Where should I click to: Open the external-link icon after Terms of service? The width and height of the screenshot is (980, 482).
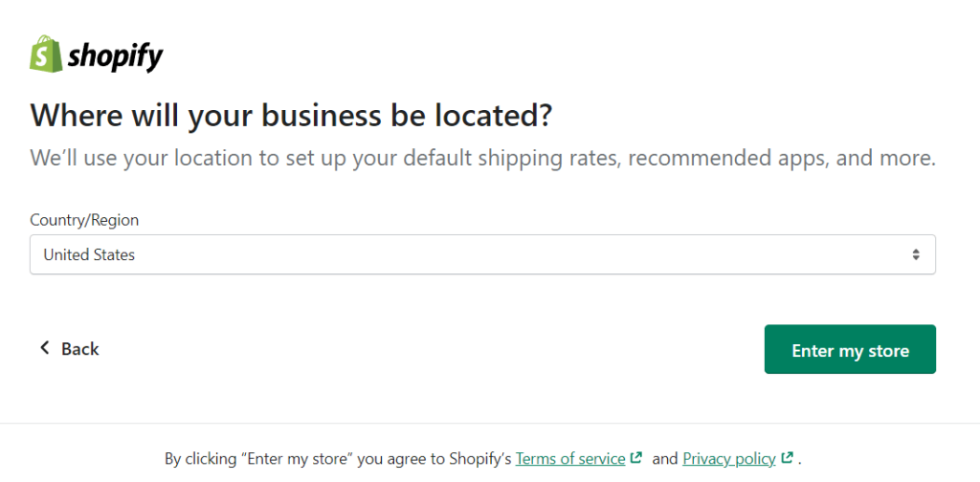(636, 458)
